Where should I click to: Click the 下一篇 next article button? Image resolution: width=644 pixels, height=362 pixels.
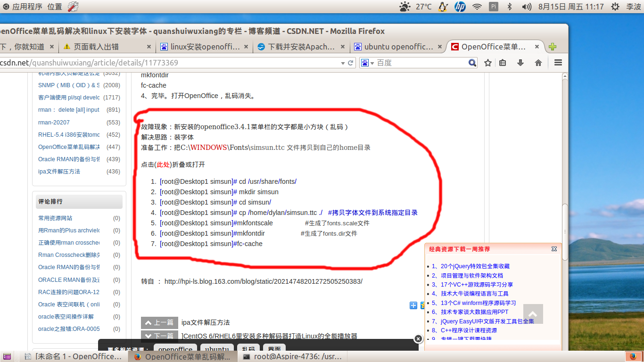point(159,336)
